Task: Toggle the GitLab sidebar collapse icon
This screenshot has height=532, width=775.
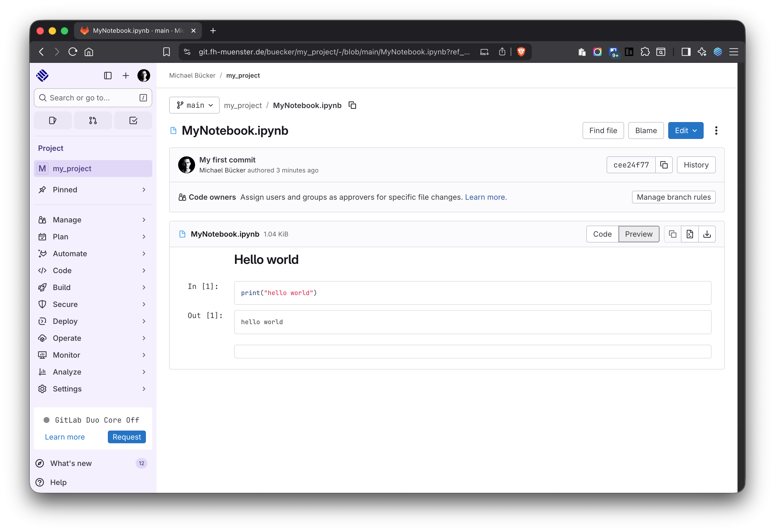Action: (108, 76)
